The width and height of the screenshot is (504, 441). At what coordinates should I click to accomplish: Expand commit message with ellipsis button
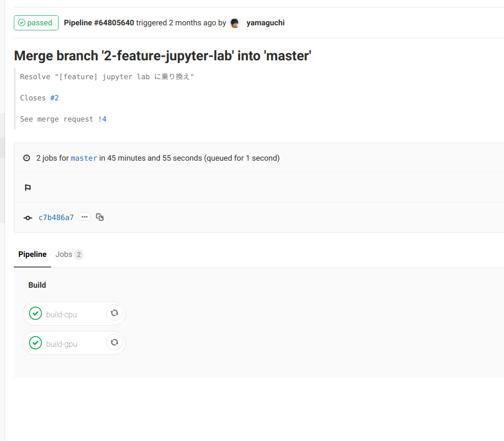click(x=84, y=217)
